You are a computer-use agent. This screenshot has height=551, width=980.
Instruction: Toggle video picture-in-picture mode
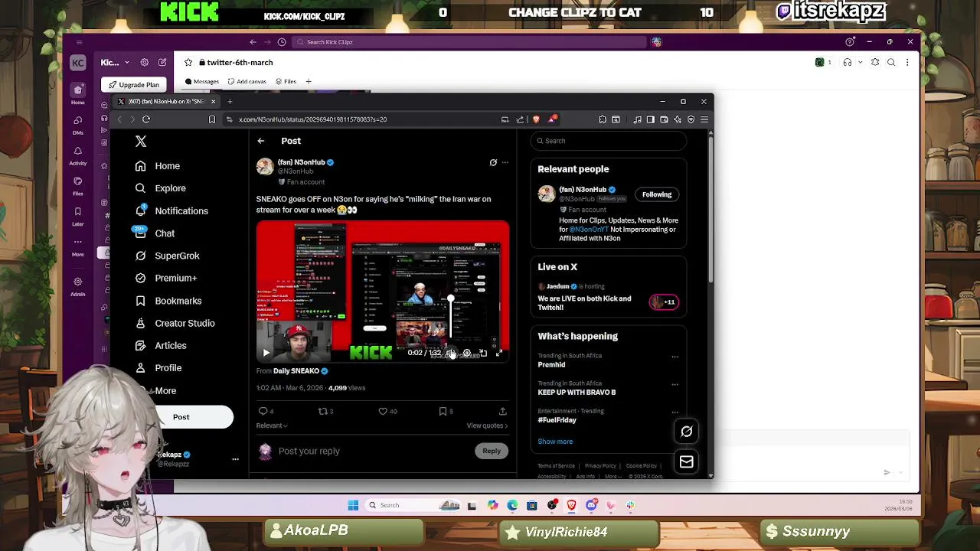pyautogui.click(x=483, y=353)
